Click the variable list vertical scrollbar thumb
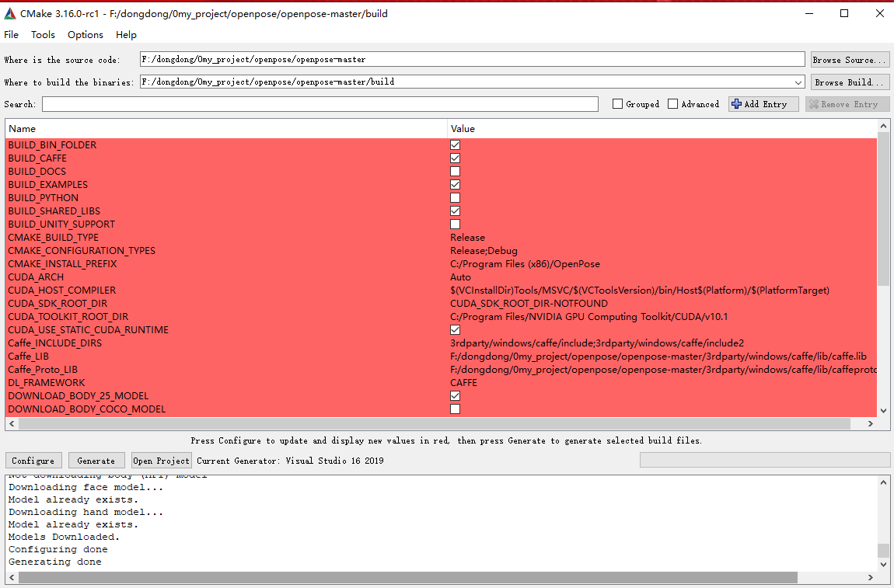894x588 pixels. [883, 208]
